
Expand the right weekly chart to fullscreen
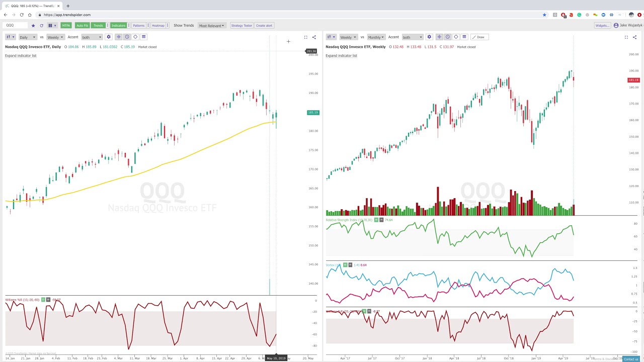click(626, 37)
